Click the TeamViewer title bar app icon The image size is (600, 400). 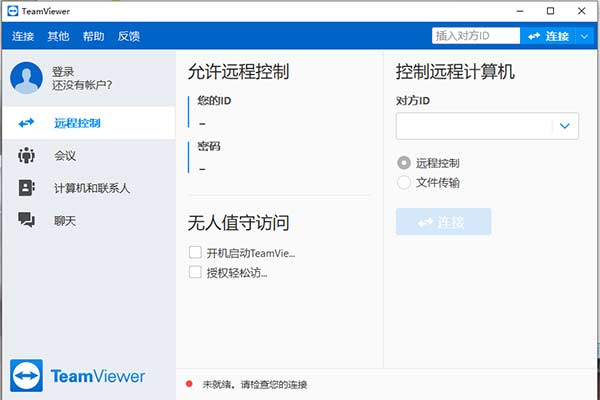(x=13, y=11)
